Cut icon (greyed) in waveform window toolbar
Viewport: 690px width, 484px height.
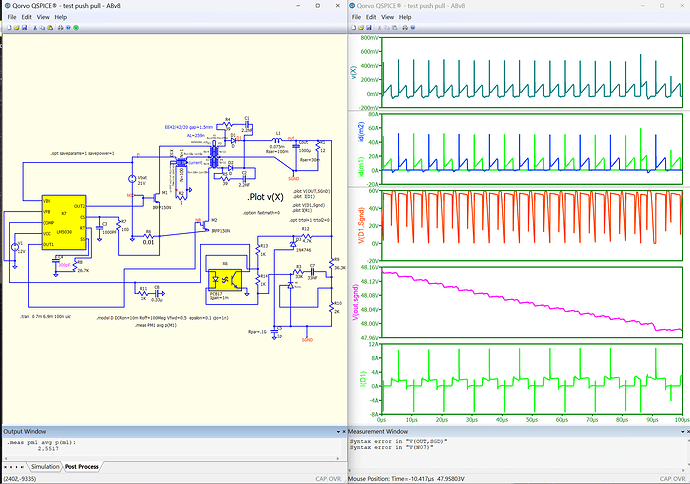(379, 28)
